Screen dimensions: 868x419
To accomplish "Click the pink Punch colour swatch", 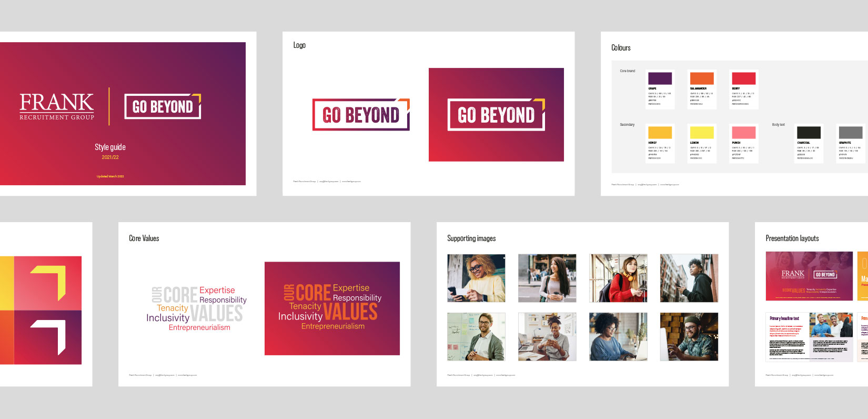I will tap(743, 133).
